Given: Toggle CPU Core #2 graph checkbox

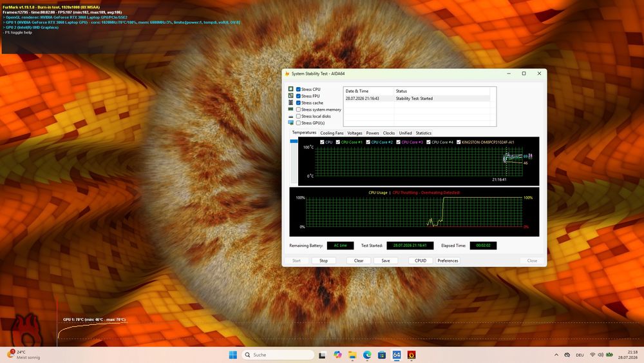Looking at the screenshot, I should coord(368,142).
